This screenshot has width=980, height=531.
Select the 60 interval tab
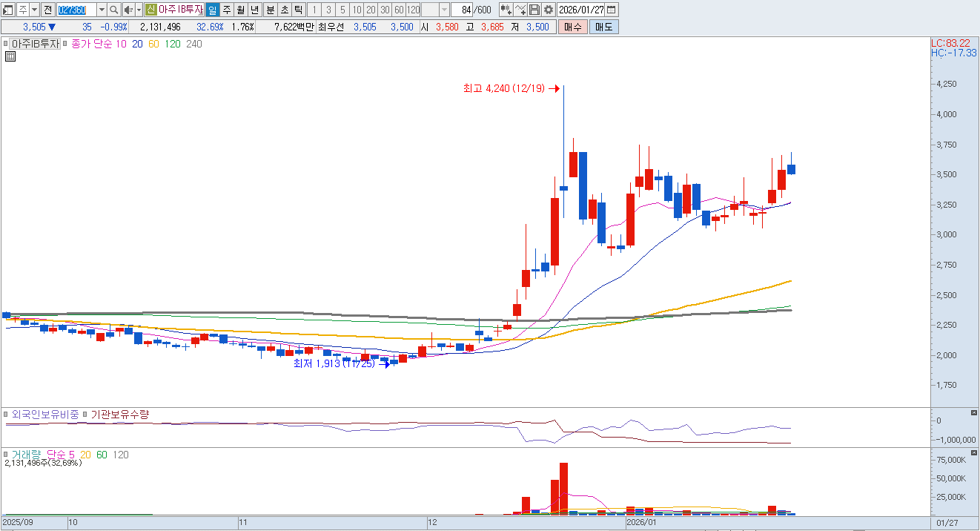(399, 10)
